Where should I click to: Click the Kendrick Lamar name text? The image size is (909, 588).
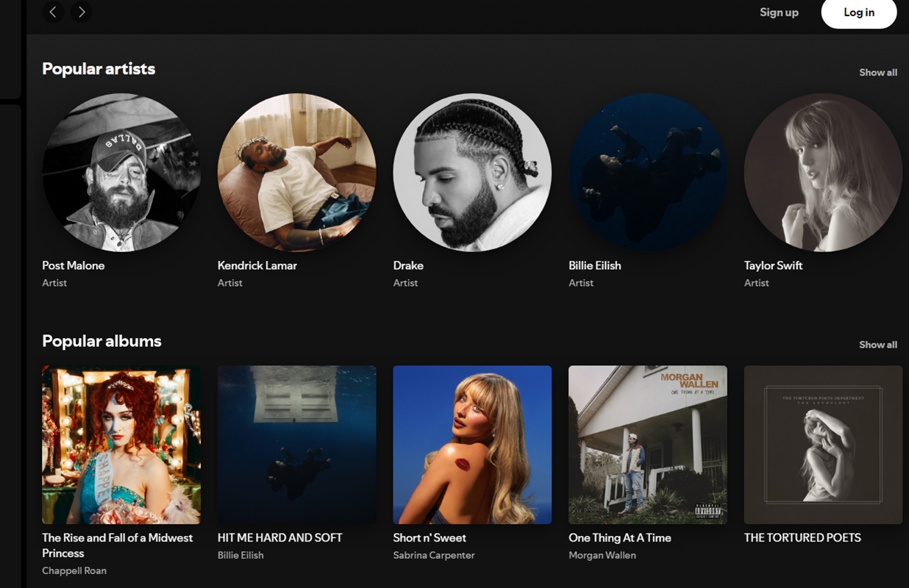click(257, 265)
